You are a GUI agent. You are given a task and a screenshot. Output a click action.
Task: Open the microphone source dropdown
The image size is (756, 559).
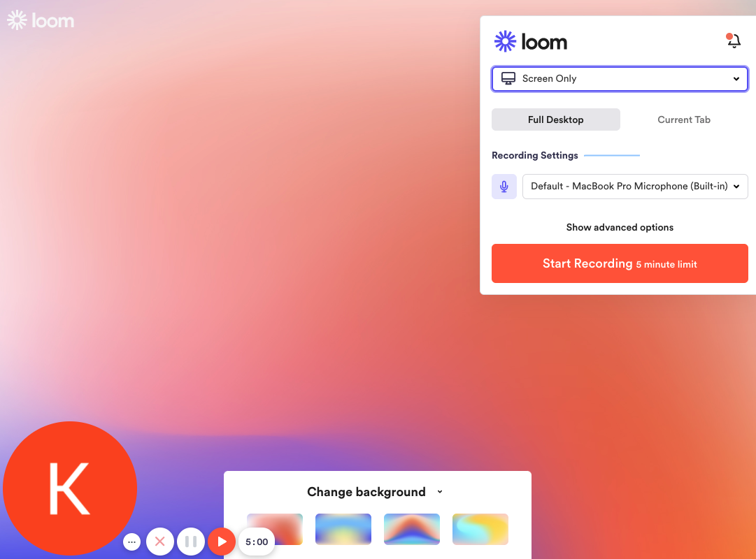click(x=635, y=187)
